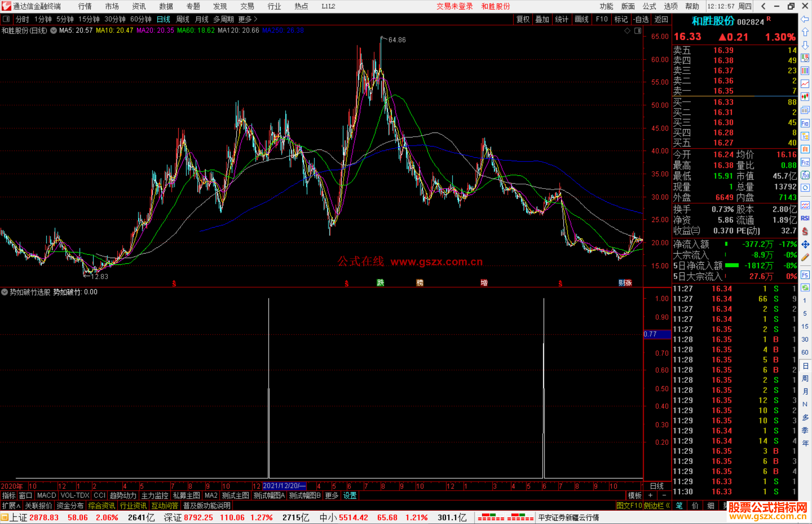The image size is (812, 524).
Task: Open the formula f(x) icon in sidebar
Action: tap(805, 175)
